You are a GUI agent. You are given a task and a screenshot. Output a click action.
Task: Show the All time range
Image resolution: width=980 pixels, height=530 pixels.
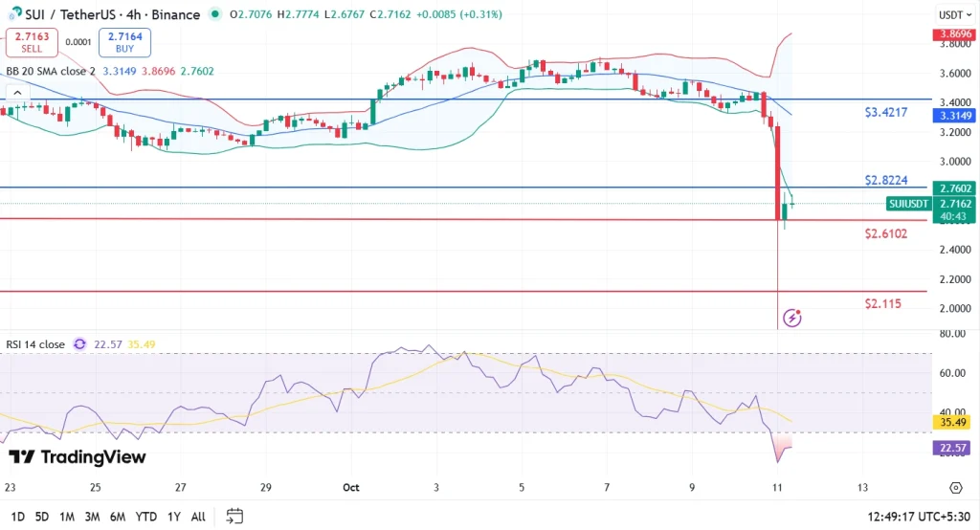198,517
